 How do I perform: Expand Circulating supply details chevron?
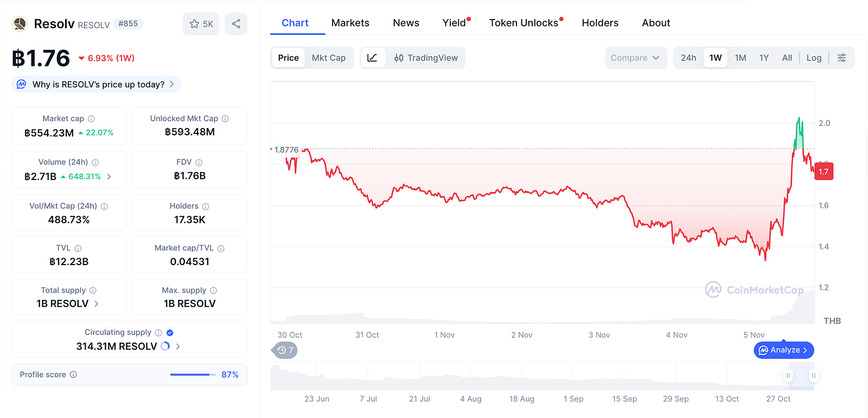click(x=178, y=346)
